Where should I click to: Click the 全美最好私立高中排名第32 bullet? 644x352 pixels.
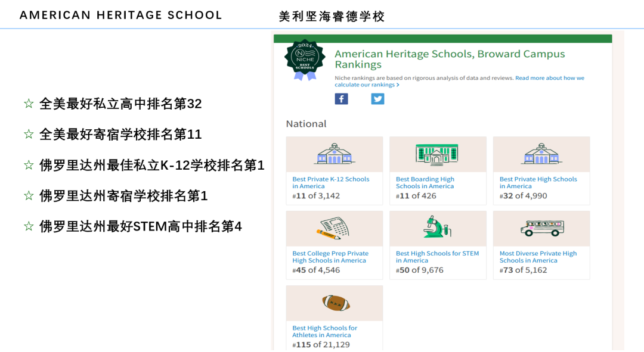[x=120, y=104]
